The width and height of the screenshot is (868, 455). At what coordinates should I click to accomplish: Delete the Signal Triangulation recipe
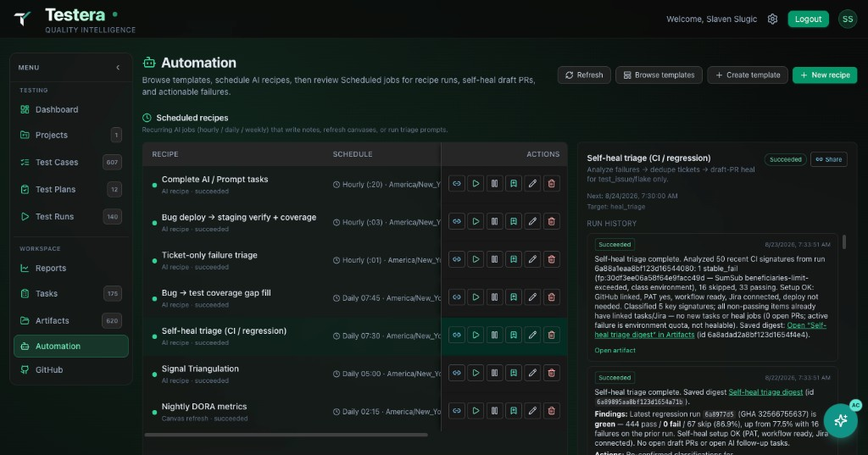551,373
